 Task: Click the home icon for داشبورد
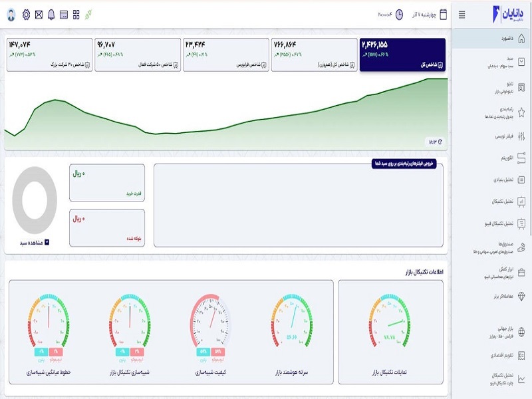tap(521, 39)
